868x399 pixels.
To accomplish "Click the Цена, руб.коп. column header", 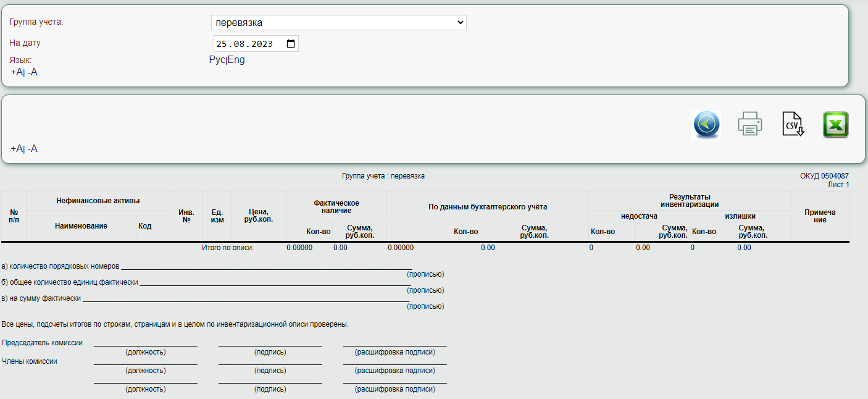I will [x=258, y=216].
